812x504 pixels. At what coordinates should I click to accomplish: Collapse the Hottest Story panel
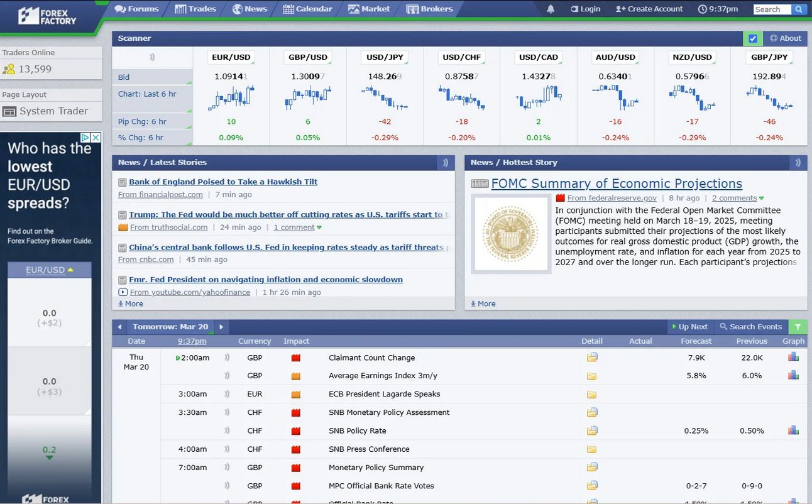[798, 163]
